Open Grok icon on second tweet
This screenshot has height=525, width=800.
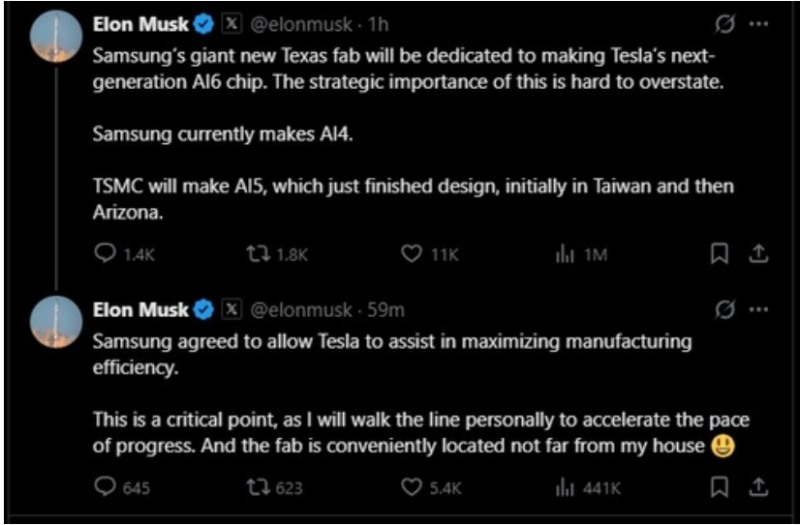[x=726, y=310]
